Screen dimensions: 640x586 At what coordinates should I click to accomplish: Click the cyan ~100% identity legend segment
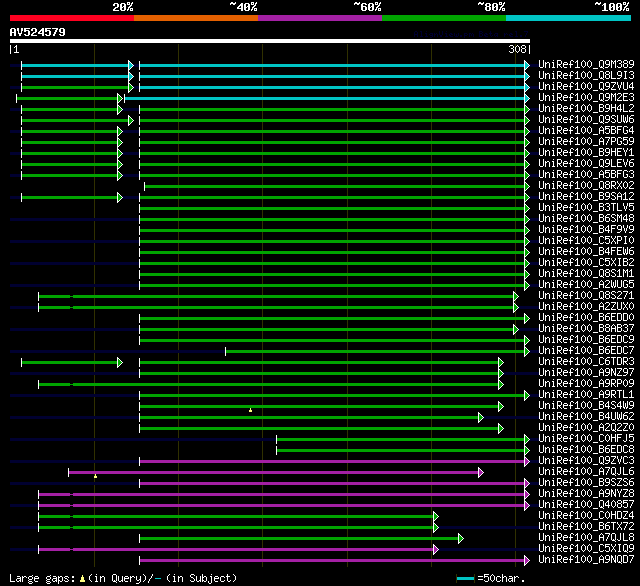[569, 18]
